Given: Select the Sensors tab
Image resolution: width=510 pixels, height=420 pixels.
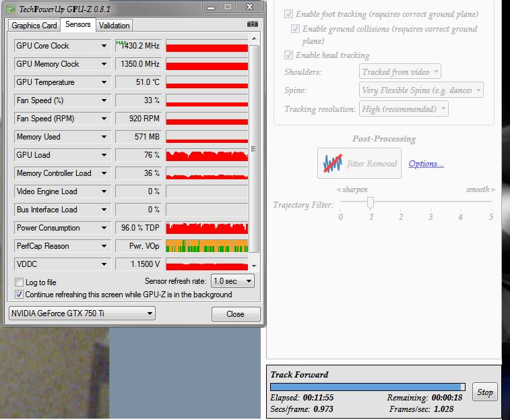Looking at the screenshot, I should [x=77, y=24].
